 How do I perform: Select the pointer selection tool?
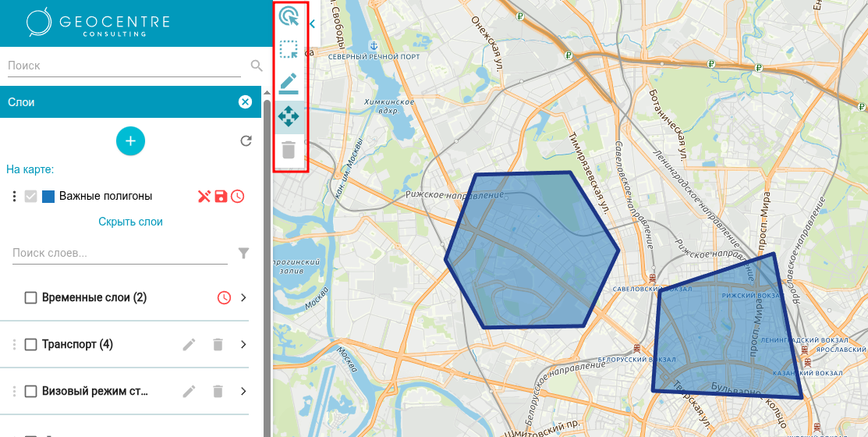[x=289, y=17]
